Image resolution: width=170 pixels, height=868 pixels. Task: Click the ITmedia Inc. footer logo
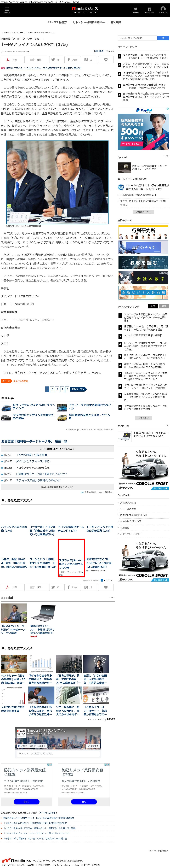pyautogui.click(x=16, y=860)
